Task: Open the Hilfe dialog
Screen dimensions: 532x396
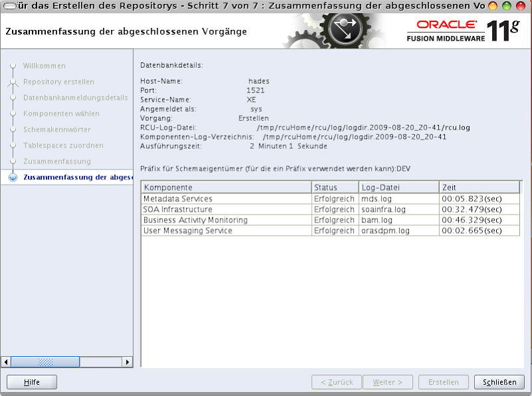Action: (31, 382)
